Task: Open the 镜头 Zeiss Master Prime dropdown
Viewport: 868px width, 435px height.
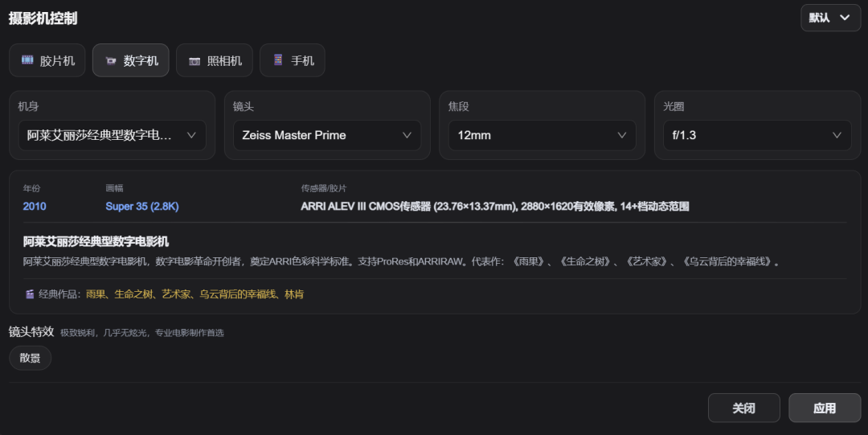Action: [327, 135]
